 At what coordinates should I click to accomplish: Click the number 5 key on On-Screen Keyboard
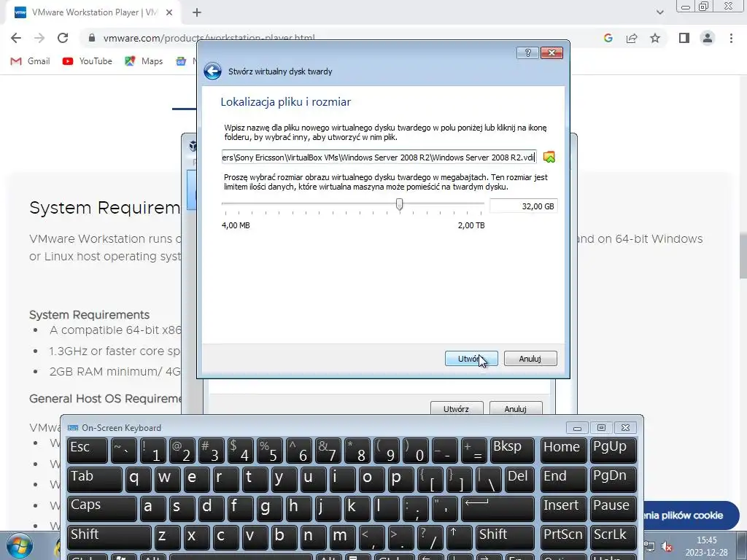pos(270,451)
